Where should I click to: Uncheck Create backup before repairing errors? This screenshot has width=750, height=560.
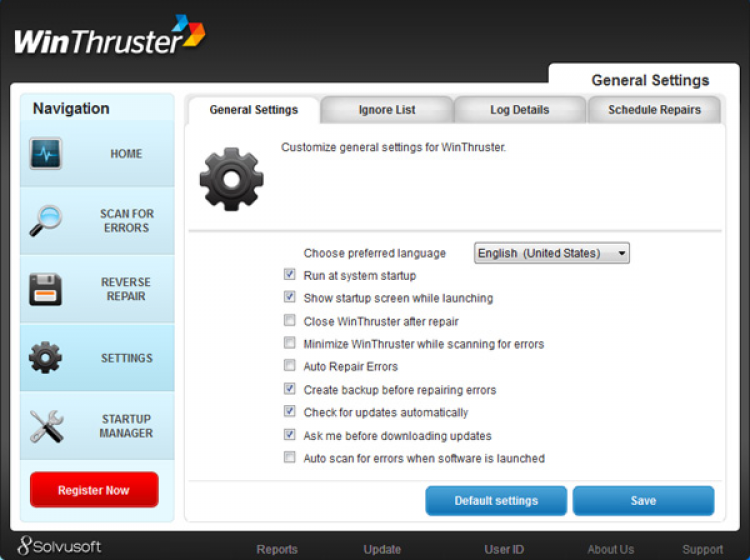[289, 388]
